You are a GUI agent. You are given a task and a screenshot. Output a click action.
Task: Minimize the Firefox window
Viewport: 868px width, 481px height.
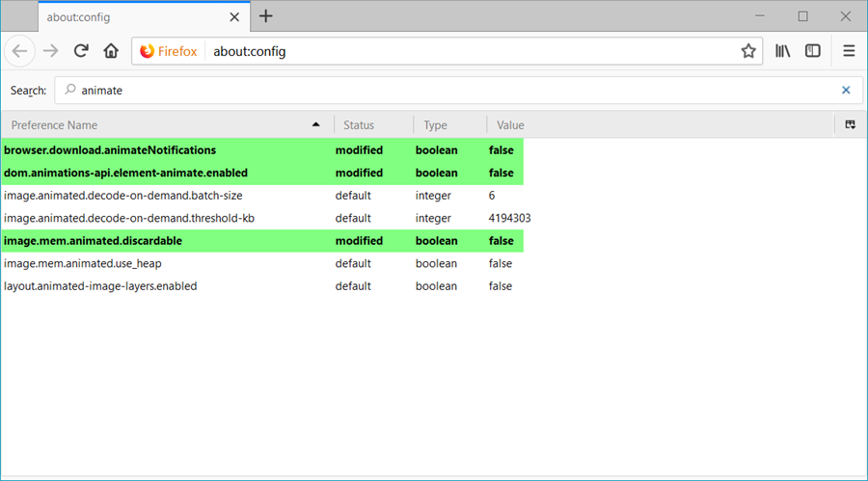[760, 16]
